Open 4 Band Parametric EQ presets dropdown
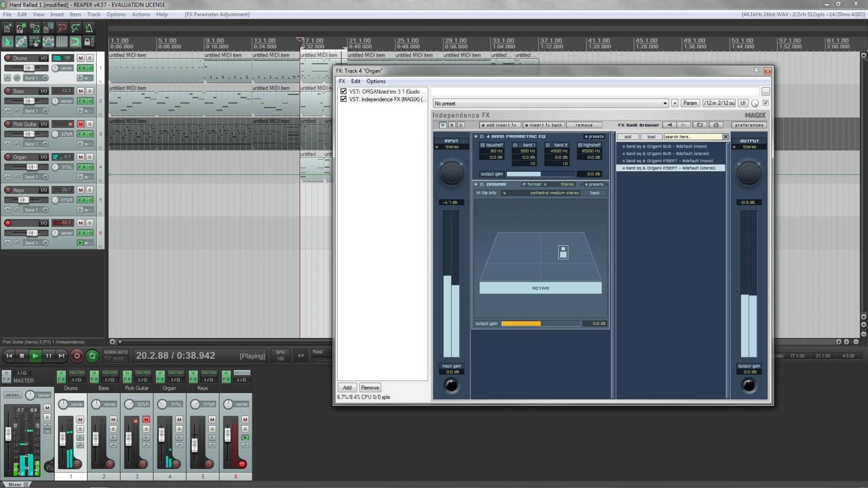This screenshot has width=868, height=488. coord(594,137)
